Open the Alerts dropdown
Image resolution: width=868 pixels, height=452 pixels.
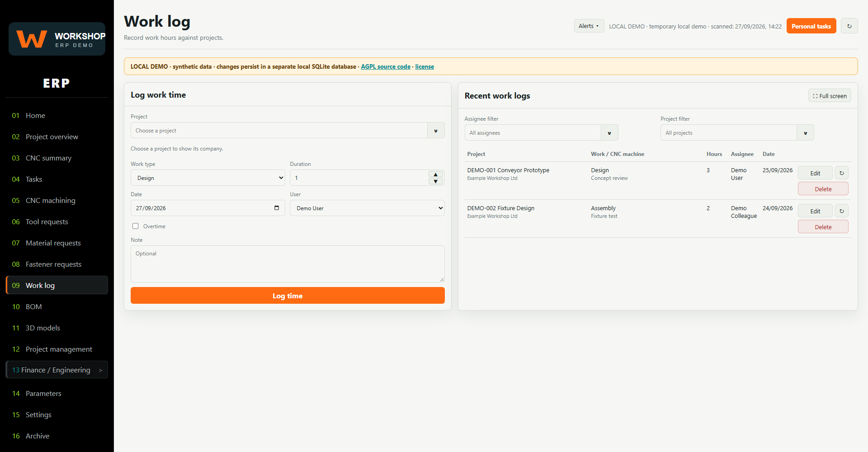tap(589, 26)
